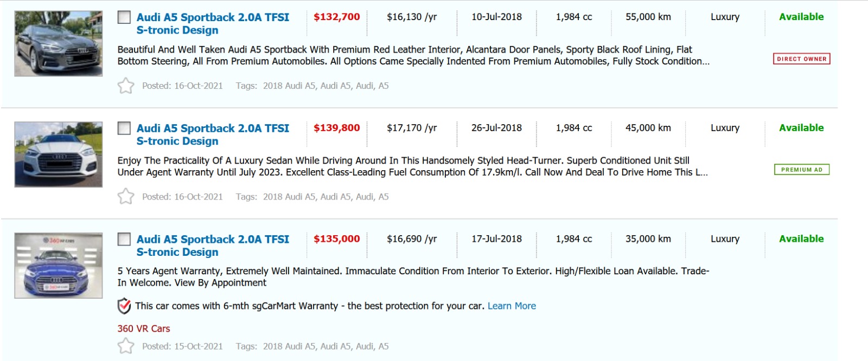Screen dimensions: 868x361
Task: Click the sgCarMart Warranty shield icon
Action: [x=124, y=306]
